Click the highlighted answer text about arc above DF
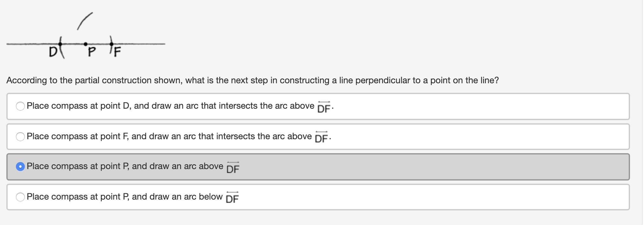This screenshot has height=225, width=644. pyautogui.click(x=125, y=166)
